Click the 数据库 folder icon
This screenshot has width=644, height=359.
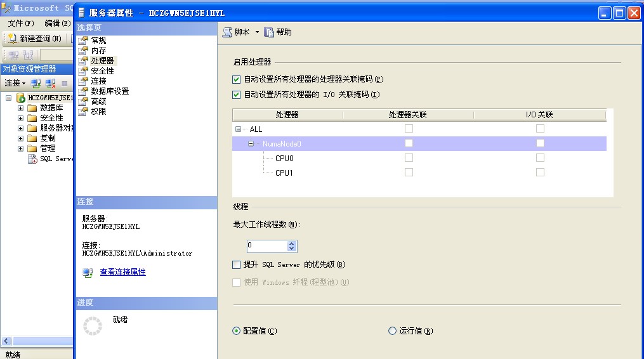click(x=32, y=108)
